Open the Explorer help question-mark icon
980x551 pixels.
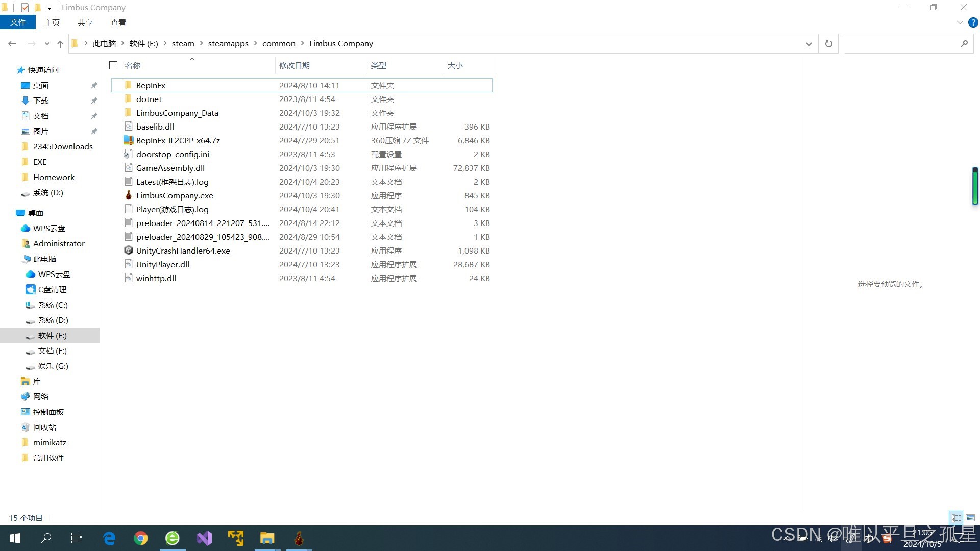[973, 22]
